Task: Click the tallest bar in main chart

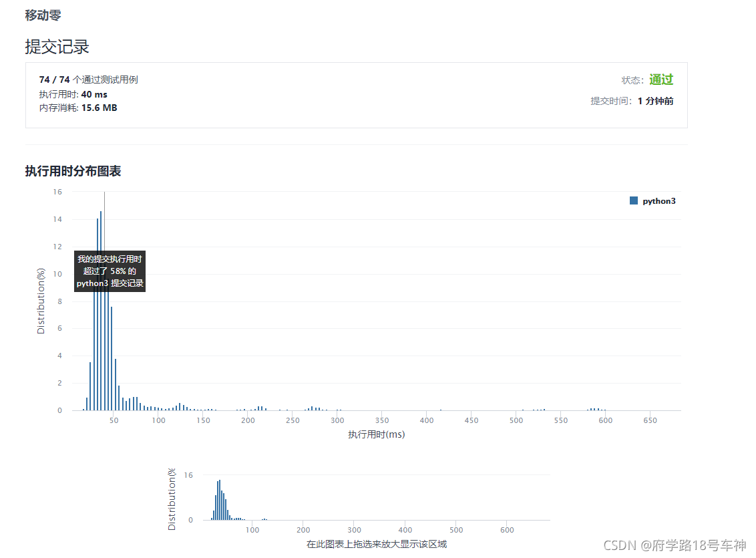Action: click(101, 311)
